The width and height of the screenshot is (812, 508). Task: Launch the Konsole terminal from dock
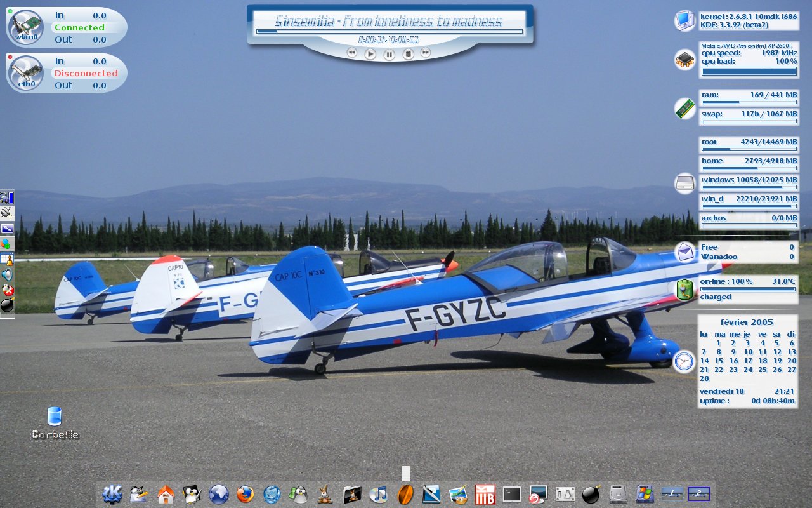(x=512, y=493)
